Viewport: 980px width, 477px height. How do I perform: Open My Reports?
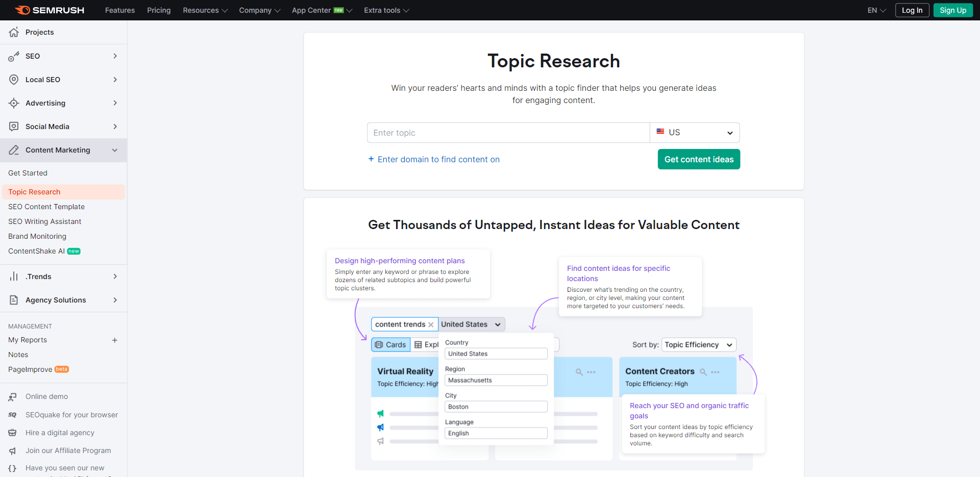coord(28,340)
